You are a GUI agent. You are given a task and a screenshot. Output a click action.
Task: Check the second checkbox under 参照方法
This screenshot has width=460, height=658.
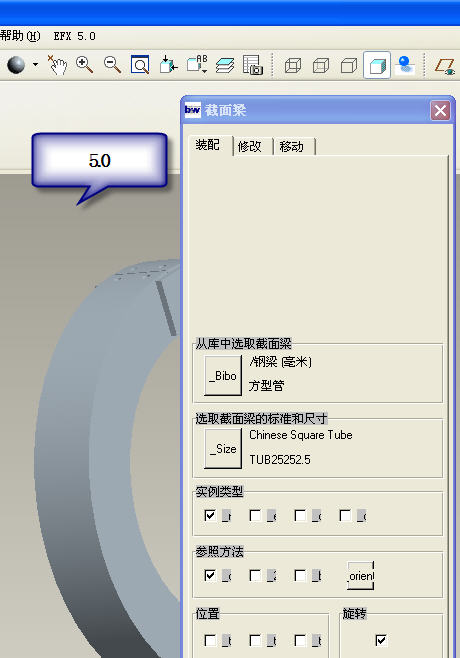coord(255,575)
